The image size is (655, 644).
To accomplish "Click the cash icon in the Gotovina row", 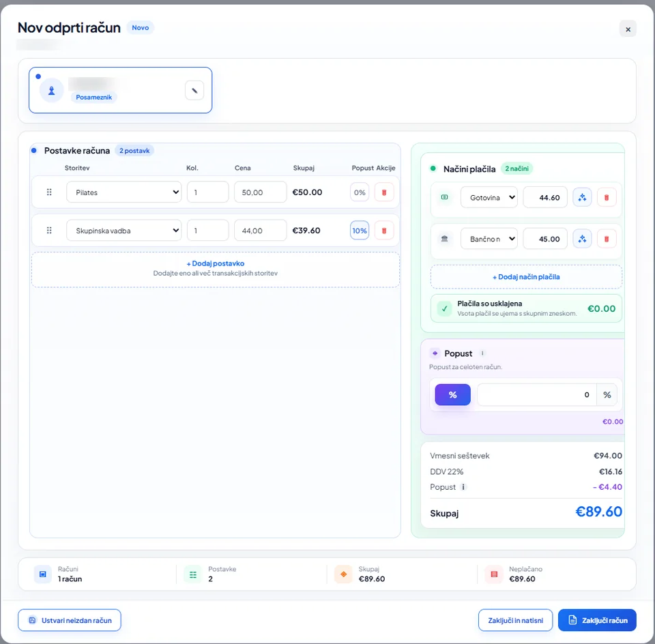I will [x=444, y=197].
